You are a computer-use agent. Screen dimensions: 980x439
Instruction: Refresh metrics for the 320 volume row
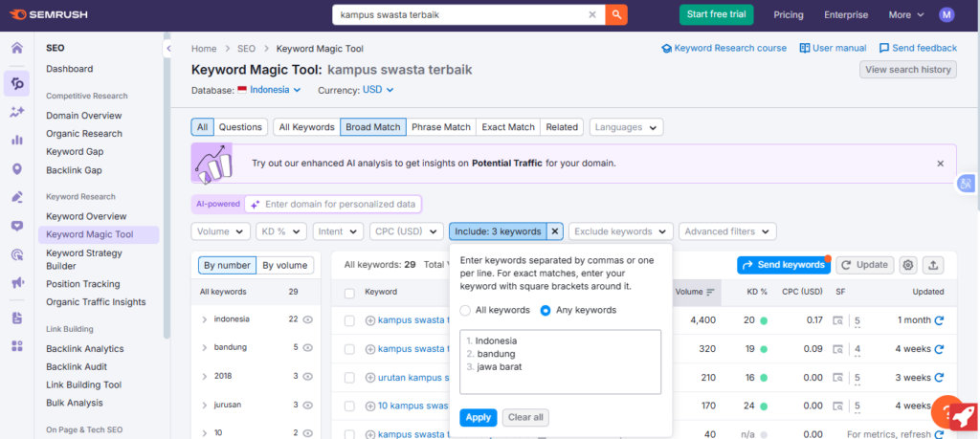point(938,349)
